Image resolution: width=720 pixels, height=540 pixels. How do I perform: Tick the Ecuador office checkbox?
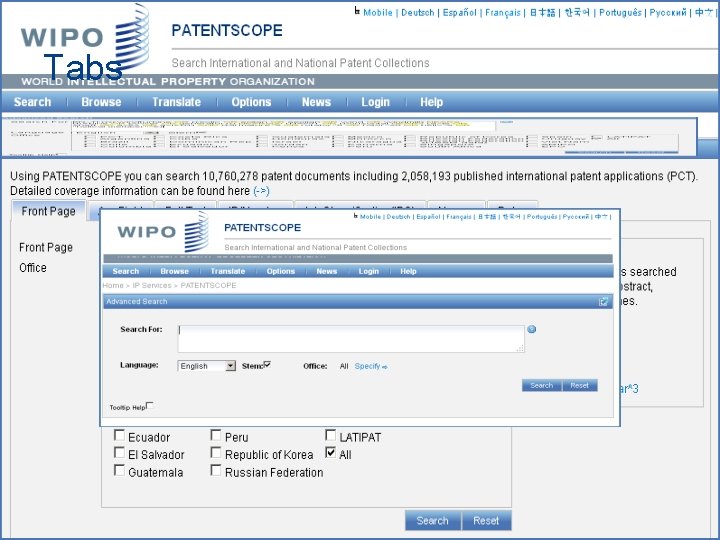[x=119, y=435]
